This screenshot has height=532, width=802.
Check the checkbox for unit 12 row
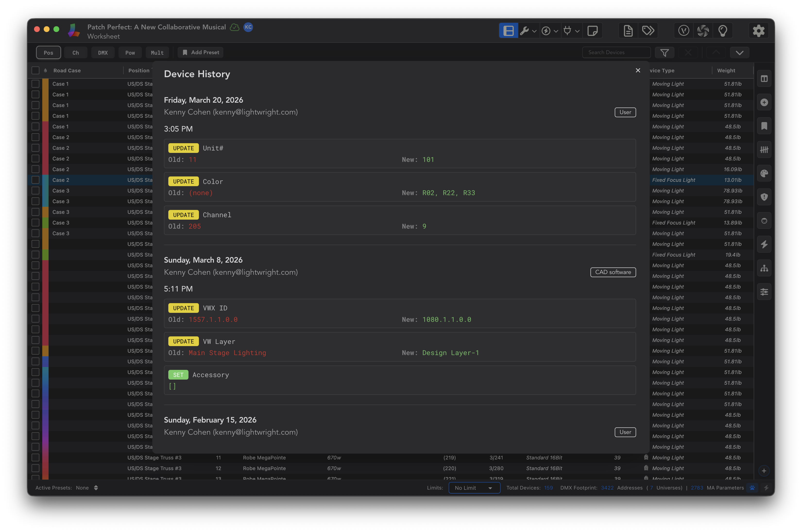[35, 468]
